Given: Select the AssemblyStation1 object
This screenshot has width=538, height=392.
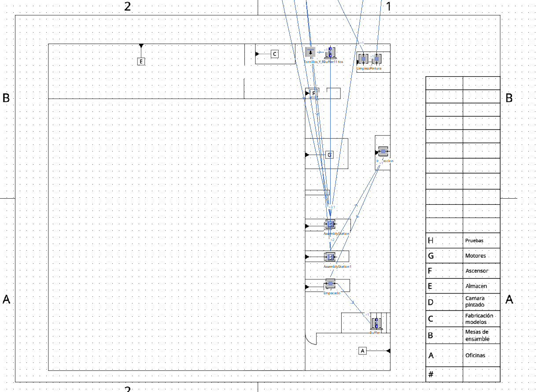Looking at the screenshot, I should point(330,256).
